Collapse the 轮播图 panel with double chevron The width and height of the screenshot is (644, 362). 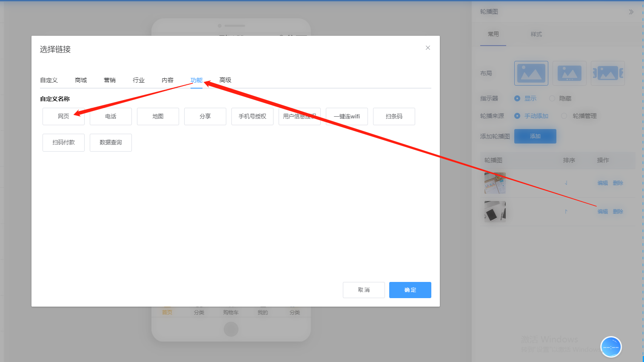tap(631, 12)
